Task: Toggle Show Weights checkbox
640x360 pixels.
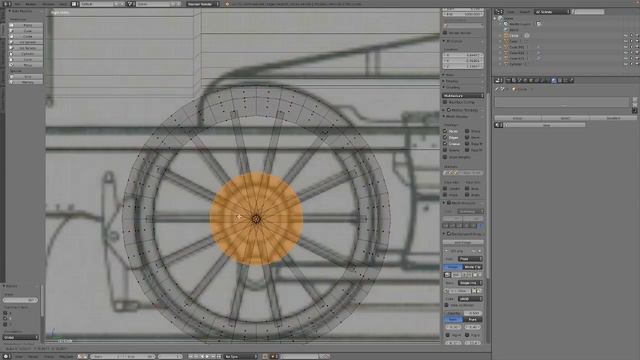Action: pyautogui.click(x=445, y=157)
